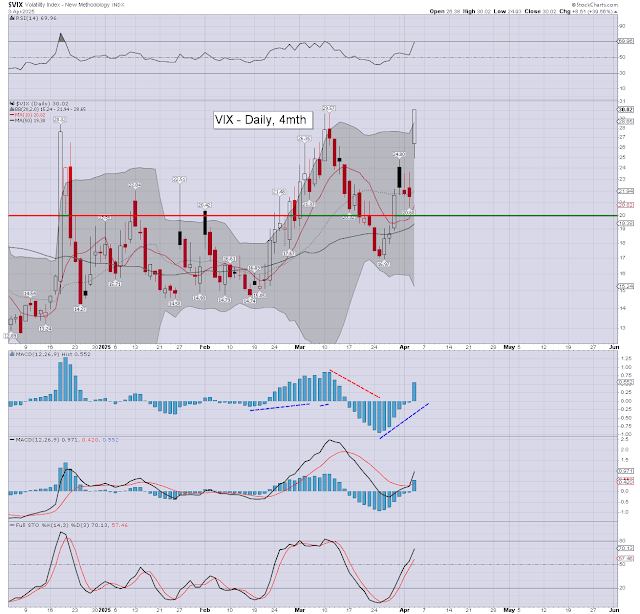640x614 pixels.
Task: Click the 0.971 MACD axis tag
Action: [626, 471]
